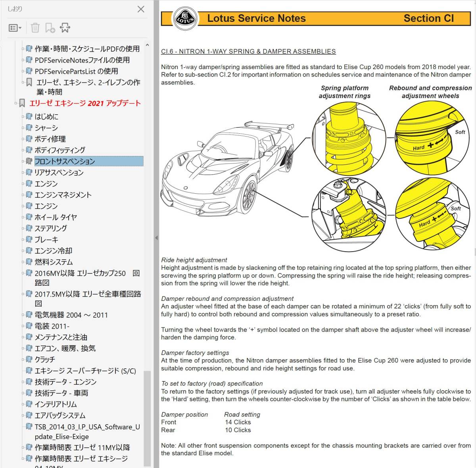This screenshot has height=468, width=476.
Task: Open エアコン、暖房、換気 bookmark
Action: pos(65,348)
